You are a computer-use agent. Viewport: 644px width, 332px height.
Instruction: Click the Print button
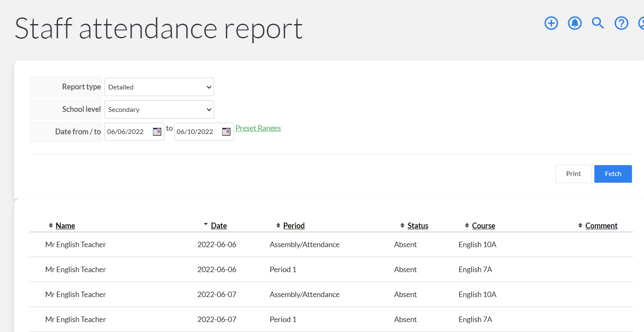coord(574,174)
